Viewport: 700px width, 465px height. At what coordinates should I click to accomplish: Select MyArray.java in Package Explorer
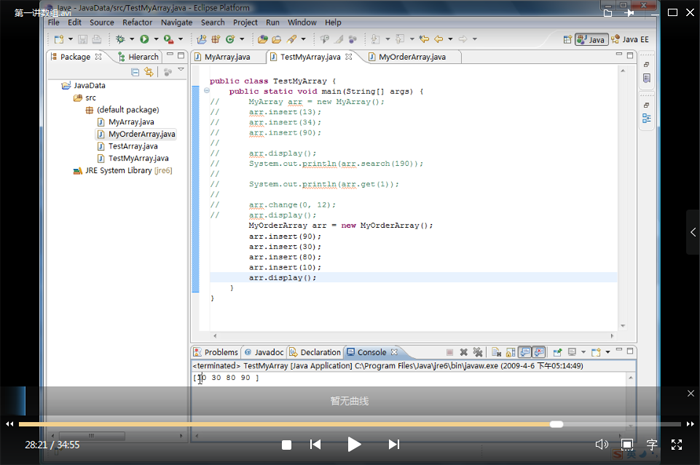tap(126, 122)
